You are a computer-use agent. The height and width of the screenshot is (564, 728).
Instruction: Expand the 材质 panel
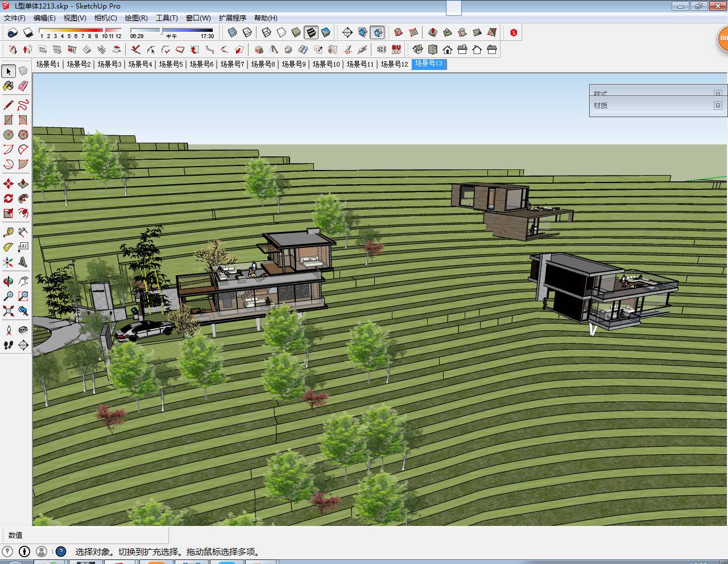point(658,106)
